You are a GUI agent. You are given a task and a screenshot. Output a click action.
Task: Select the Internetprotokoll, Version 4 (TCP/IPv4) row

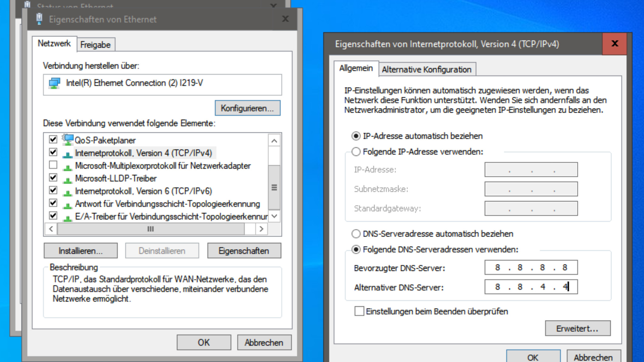click(143, 153)
